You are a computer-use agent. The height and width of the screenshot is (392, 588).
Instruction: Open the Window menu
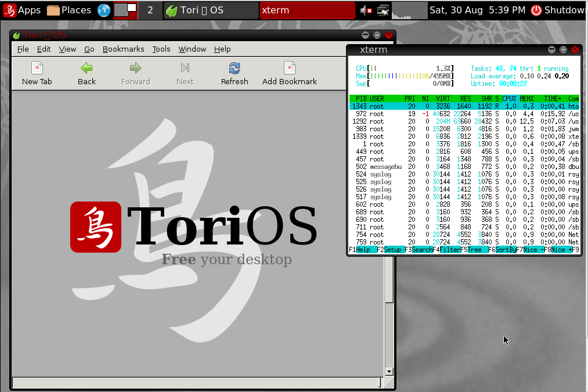[x=192, y=49]
